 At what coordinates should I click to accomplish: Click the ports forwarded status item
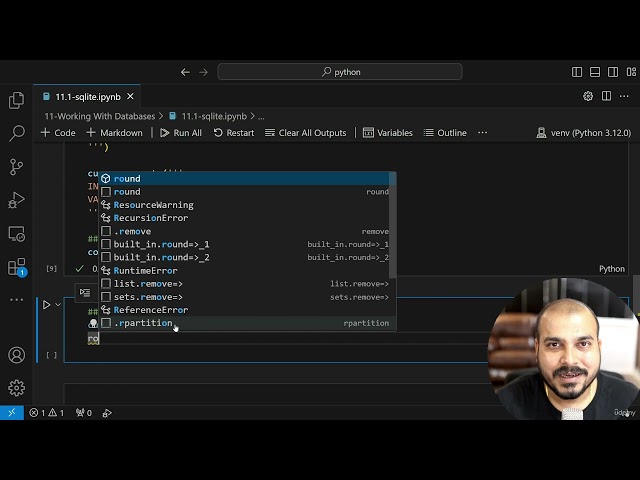pyautogui.click(x=84, y=413)
